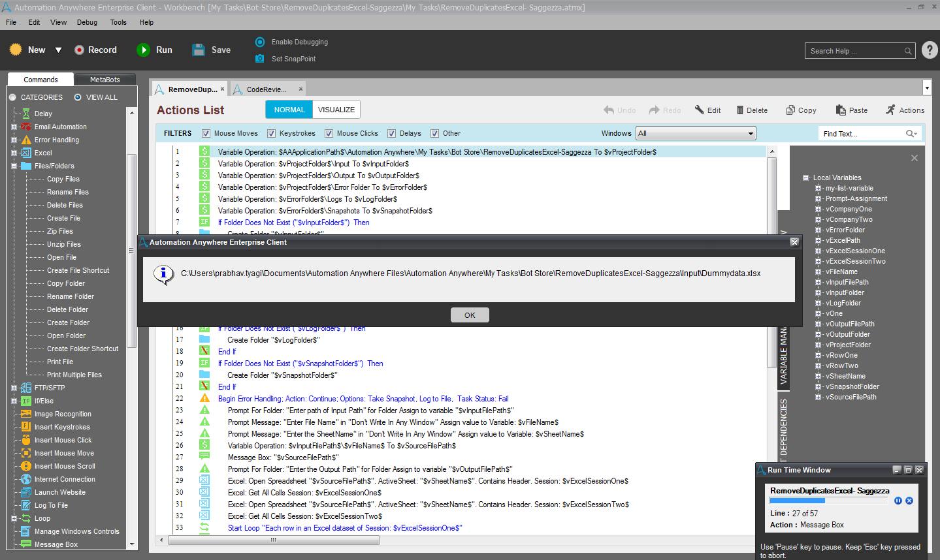This screenshot has height=560, width=940.
Task: Select the Delay command icon
Action: pyautogui.click(x=26, y=114)
